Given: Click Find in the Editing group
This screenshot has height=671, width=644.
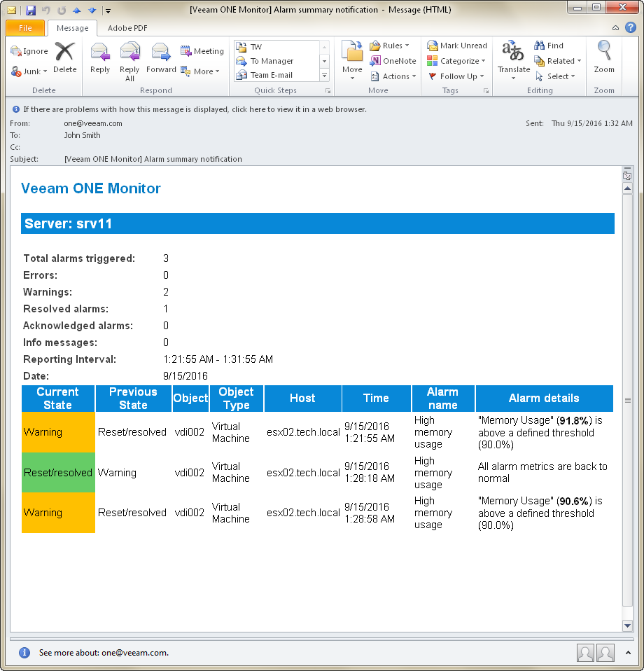Looking at the screenshot, I should (549, 46).
